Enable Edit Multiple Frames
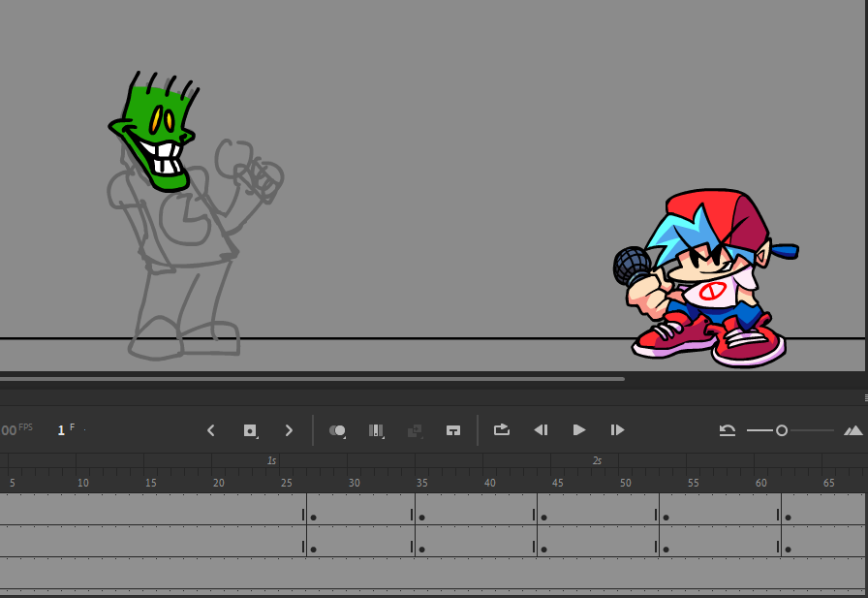This screenshot has height=598, width=868. (x=376, y=430)
